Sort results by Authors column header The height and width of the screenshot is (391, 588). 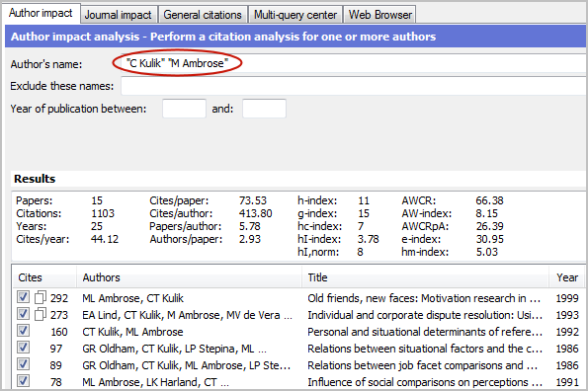pyautogui.click(x=190, y=277)
